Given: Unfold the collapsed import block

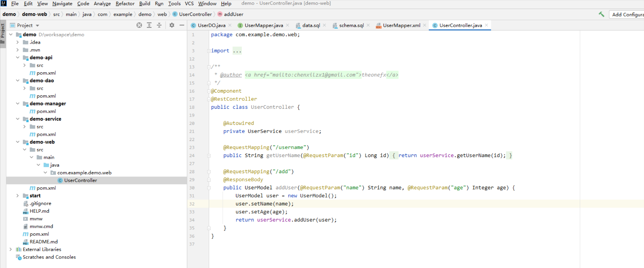Looking at the screenshot, I should click(209, 51).
